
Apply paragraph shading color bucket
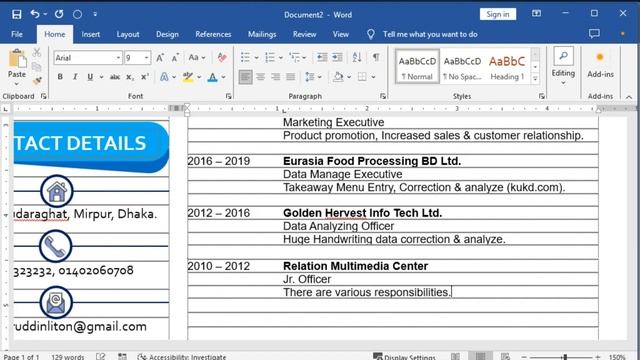click(x=338, y=77)
